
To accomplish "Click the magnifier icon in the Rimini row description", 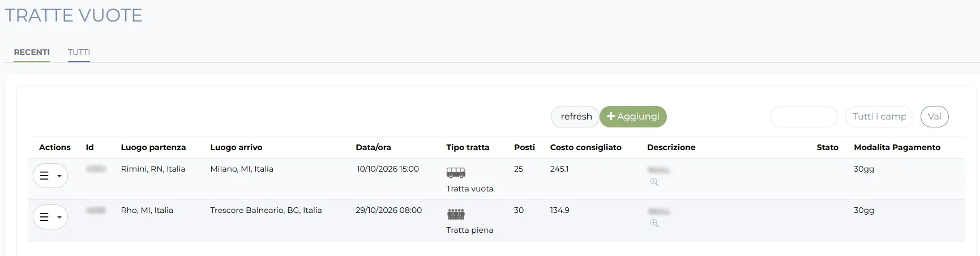I will click(x=654, y=182).
